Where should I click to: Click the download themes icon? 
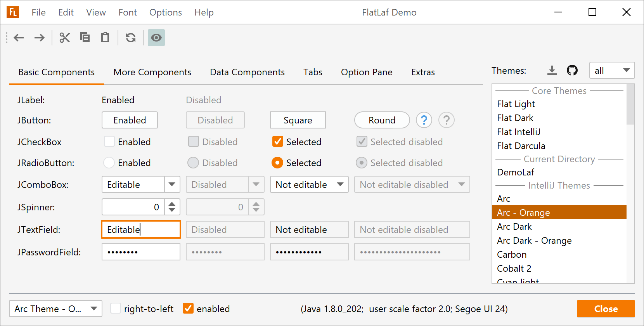coord(552,70)
